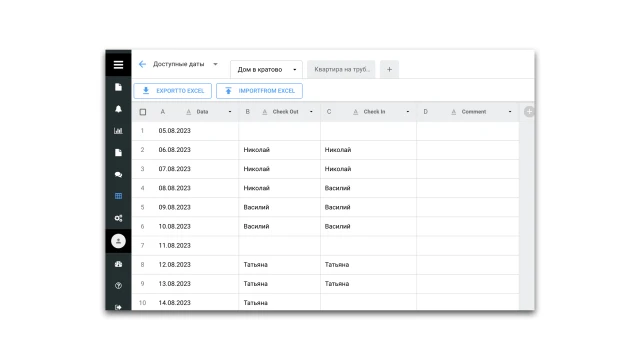This screenshot has width=640, height=360.
Task: Select row number 2
Action: (x=142, y=150)
